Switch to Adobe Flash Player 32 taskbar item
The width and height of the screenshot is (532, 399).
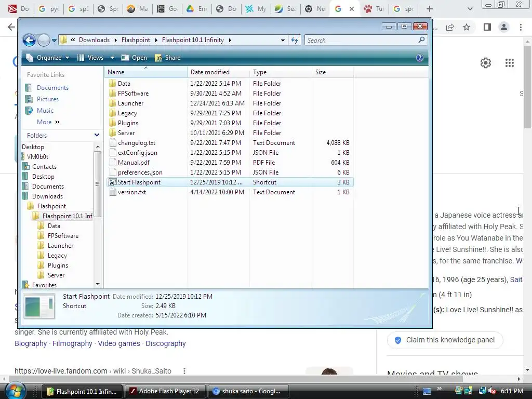click(x=165, y=391)
